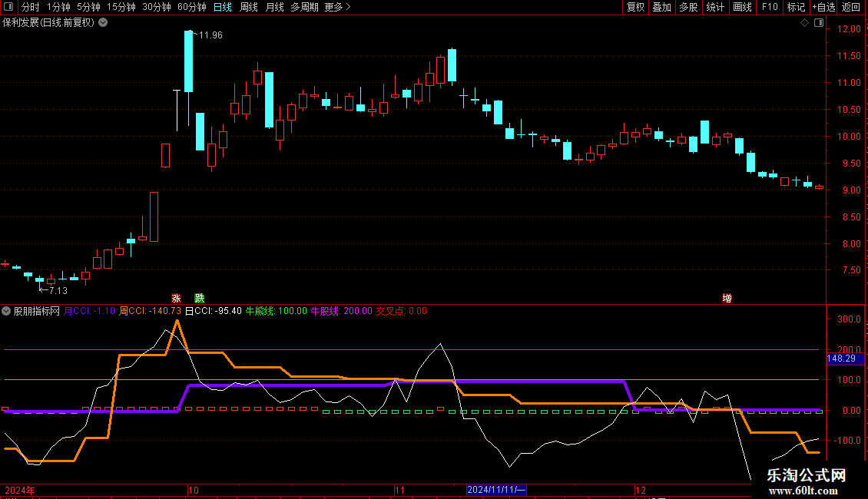Switch to 分时 intraday view

pos(30,7)
